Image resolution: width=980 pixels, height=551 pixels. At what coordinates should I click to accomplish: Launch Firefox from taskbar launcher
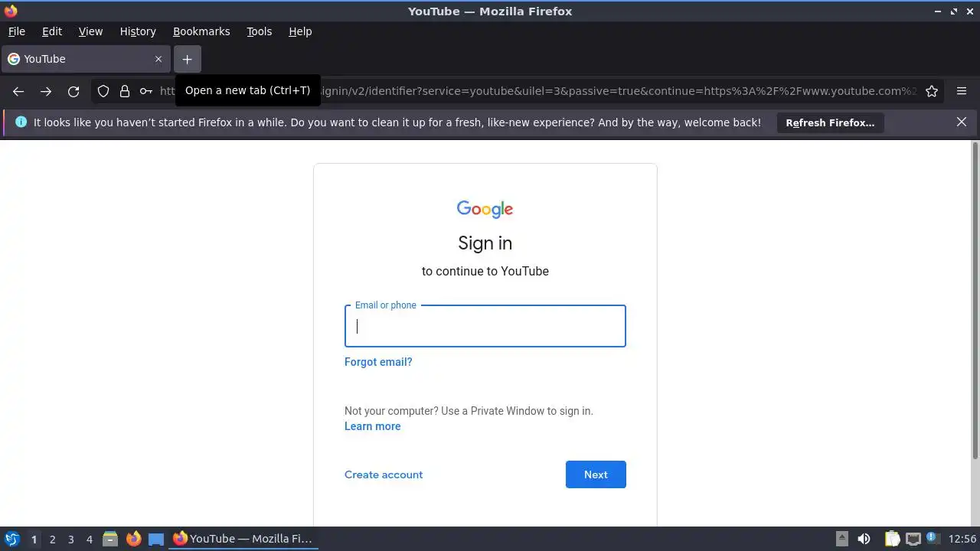tap(133, 539)
